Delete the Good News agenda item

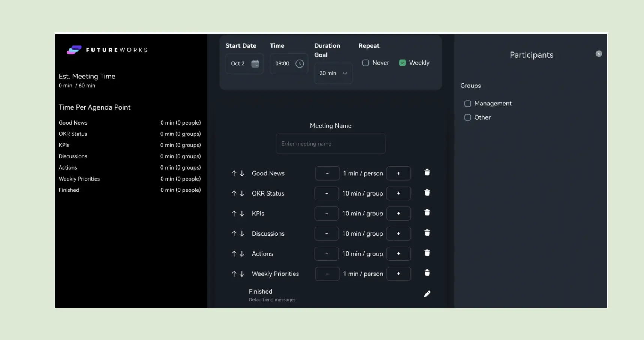point(427,172)
